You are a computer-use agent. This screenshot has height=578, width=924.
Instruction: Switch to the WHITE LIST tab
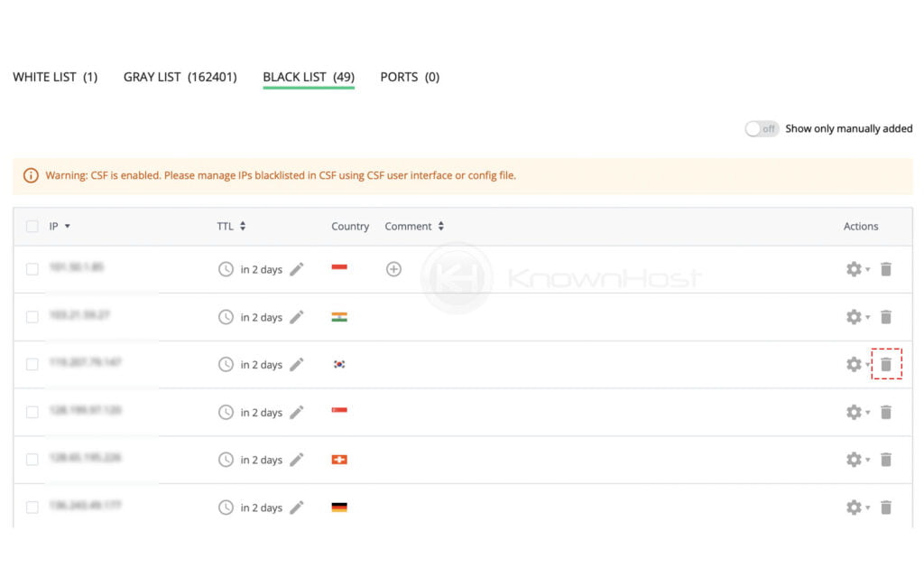(55, 78)
